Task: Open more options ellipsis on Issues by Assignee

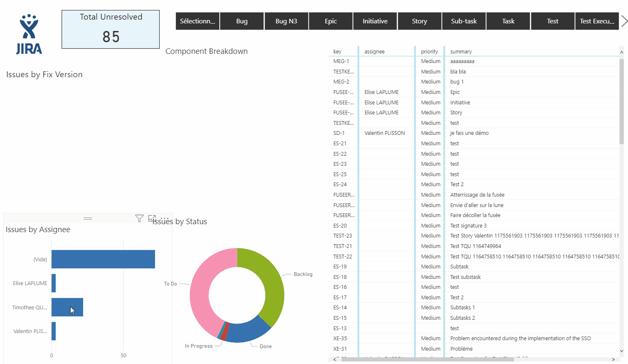Action: tap(165, 218)
